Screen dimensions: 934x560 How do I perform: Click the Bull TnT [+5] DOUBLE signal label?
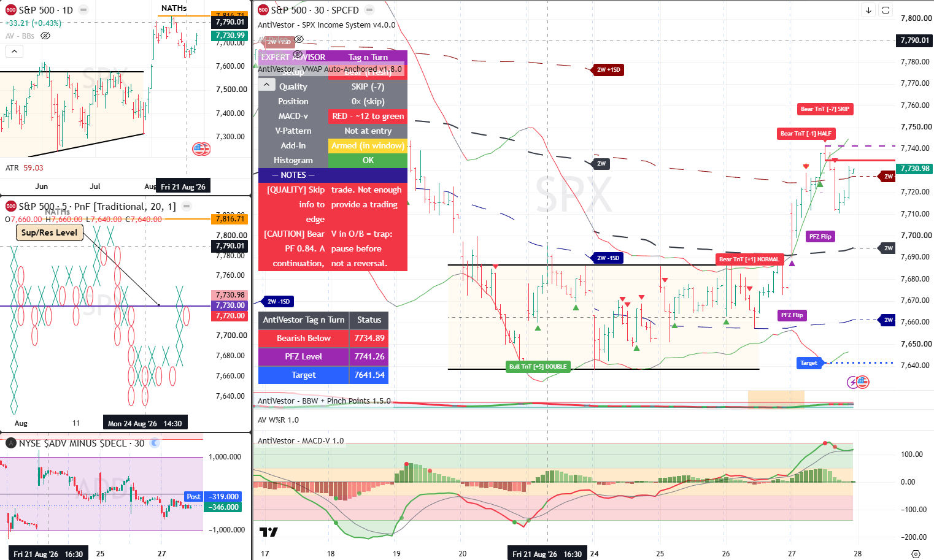click(538, 366)
